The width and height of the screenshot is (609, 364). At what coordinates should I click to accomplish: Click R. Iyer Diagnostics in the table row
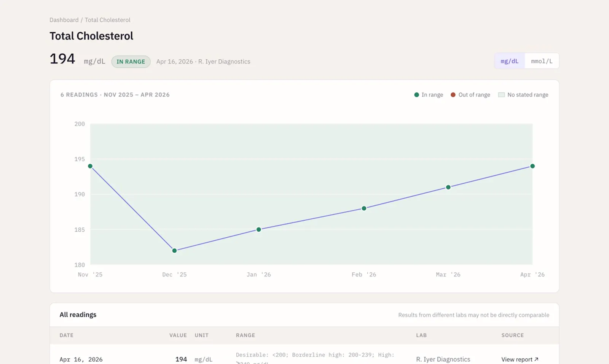(x=443, y=359)
